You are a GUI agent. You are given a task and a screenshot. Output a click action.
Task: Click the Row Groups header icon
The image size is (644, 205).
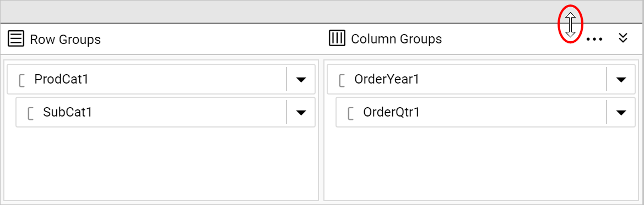pyautogui.click(x=16, y=40)
